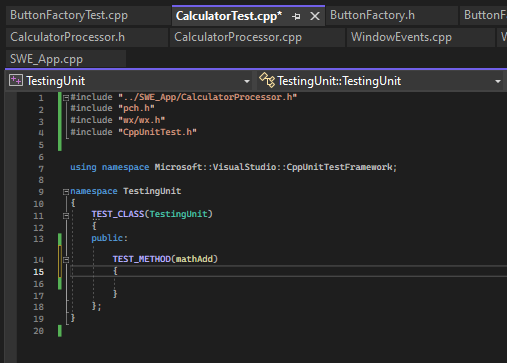Place cursor after opening brace on line 15
This screenshot has height=363, width=507.
point(118,271)
